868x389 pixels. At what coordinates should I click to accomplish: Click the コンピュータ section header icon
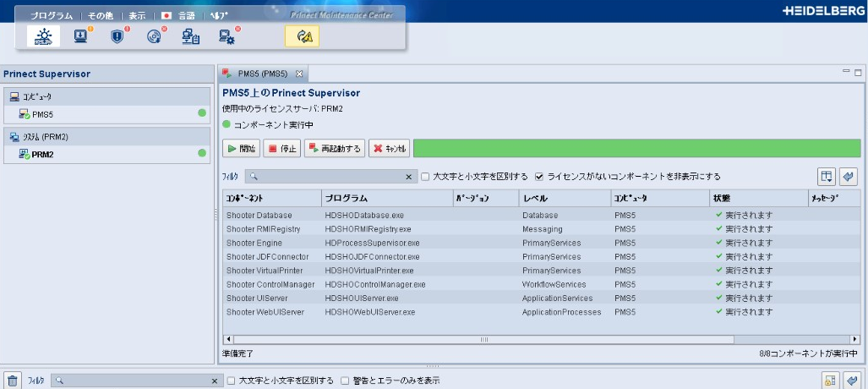(14, 97)
